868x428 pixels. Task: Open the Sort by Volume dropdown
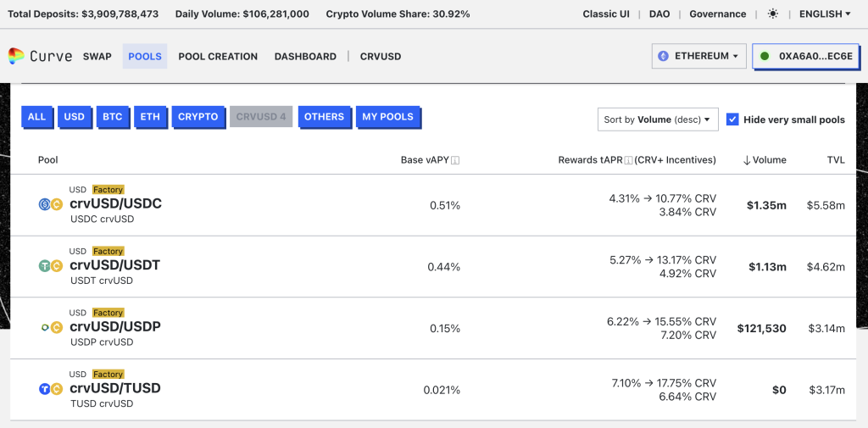658,120
